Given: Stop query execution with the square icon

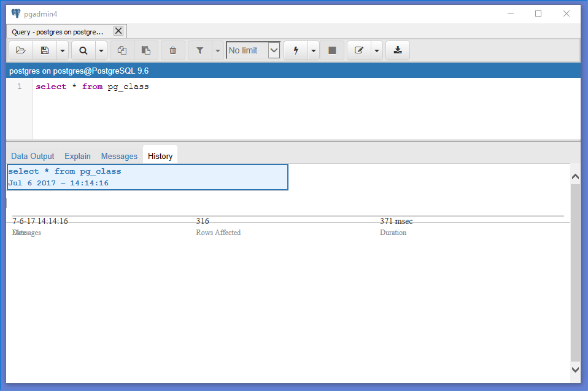Looking at the screenshot, I should 332,50.
